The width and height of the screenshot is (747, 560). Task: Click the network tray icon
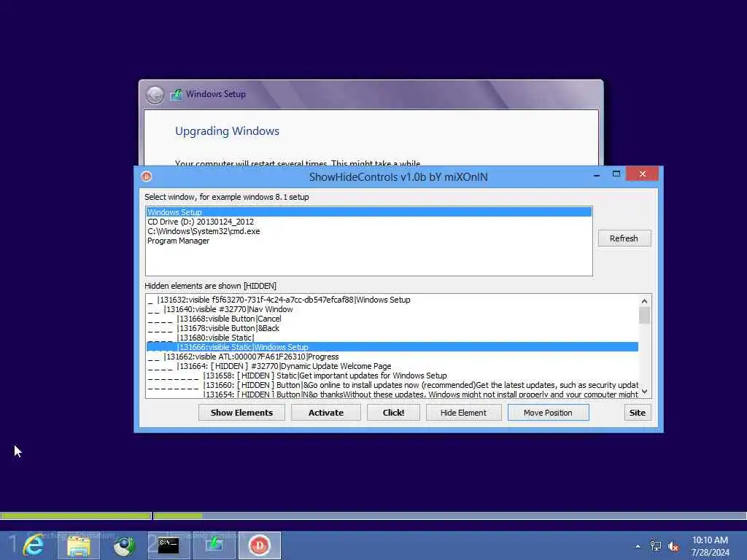coord(656,546)
